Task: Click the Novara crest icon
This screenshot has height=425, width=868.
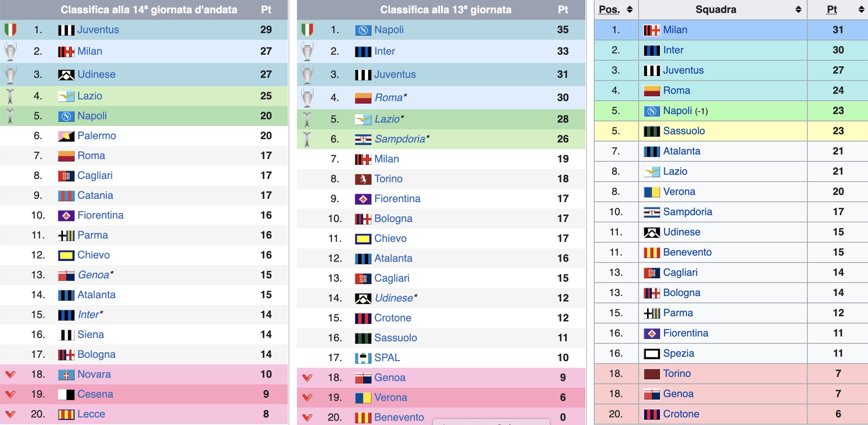Action: [66, 375]
